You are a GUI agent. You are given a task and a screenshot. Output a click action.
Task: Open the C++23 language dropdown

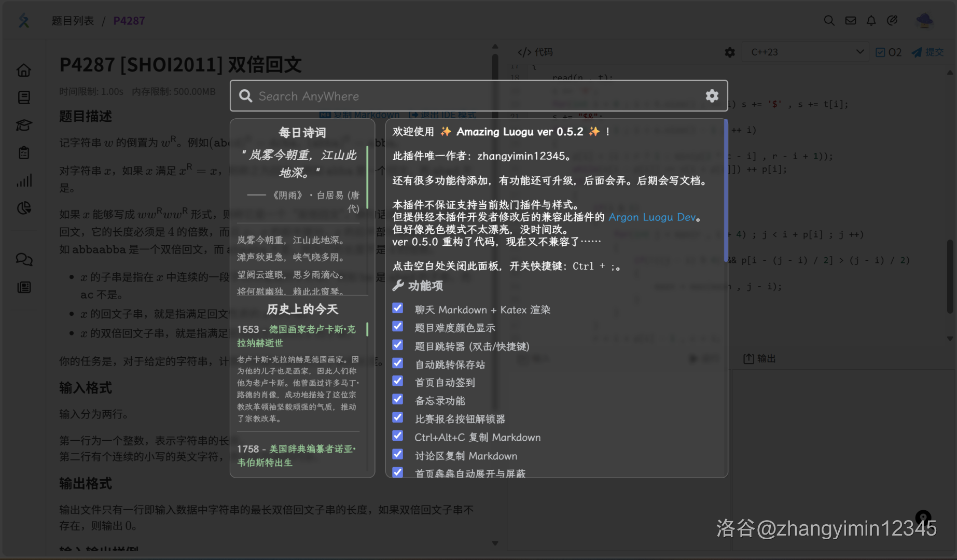[806, 52]
